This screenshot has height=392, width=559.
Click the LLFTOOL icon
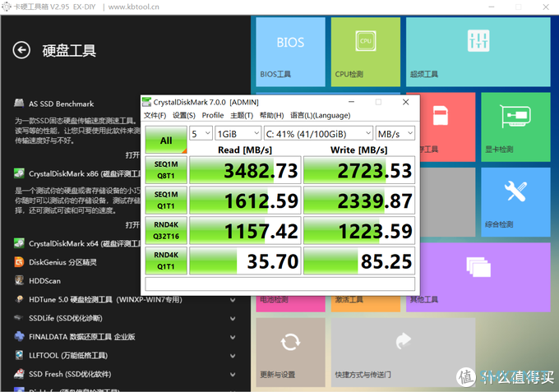[x=19, y=355]
